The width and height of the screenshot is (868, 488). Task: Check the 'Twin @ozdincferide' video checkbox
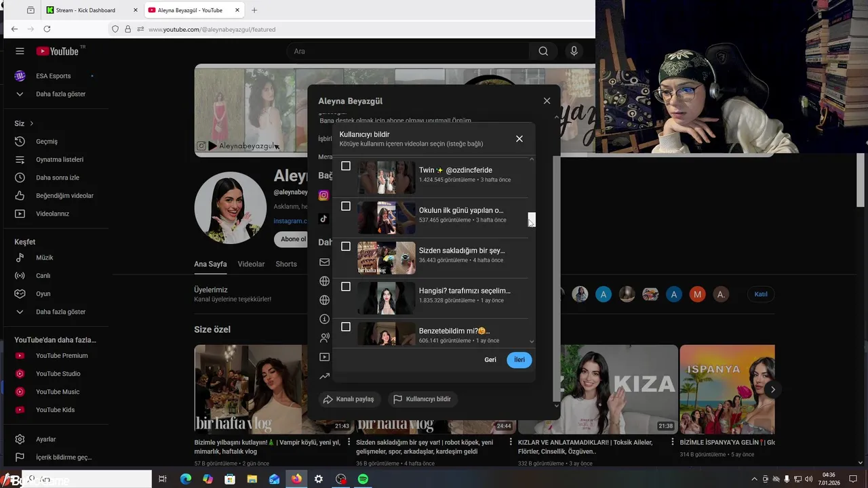pos(346,166)
